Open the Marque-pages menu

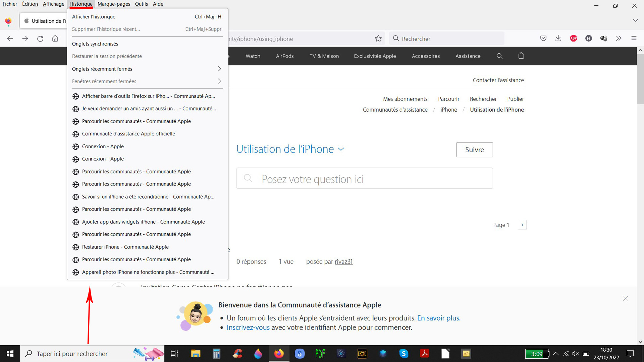[114, 4]
